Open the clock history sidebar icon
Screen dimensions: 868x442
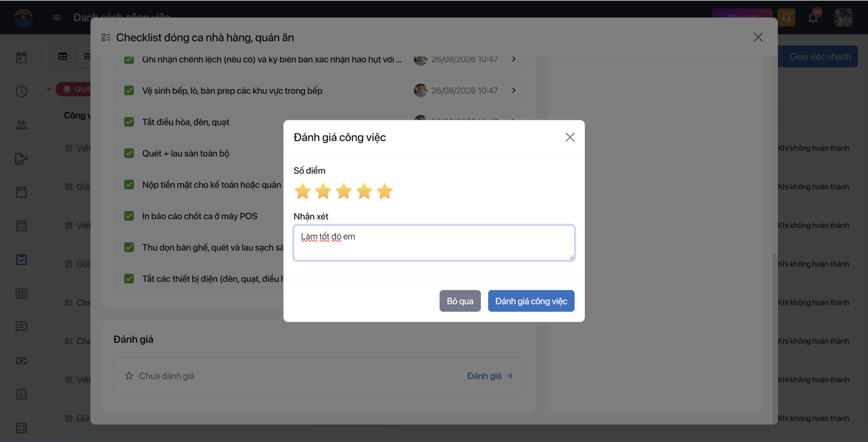point(21,92)
